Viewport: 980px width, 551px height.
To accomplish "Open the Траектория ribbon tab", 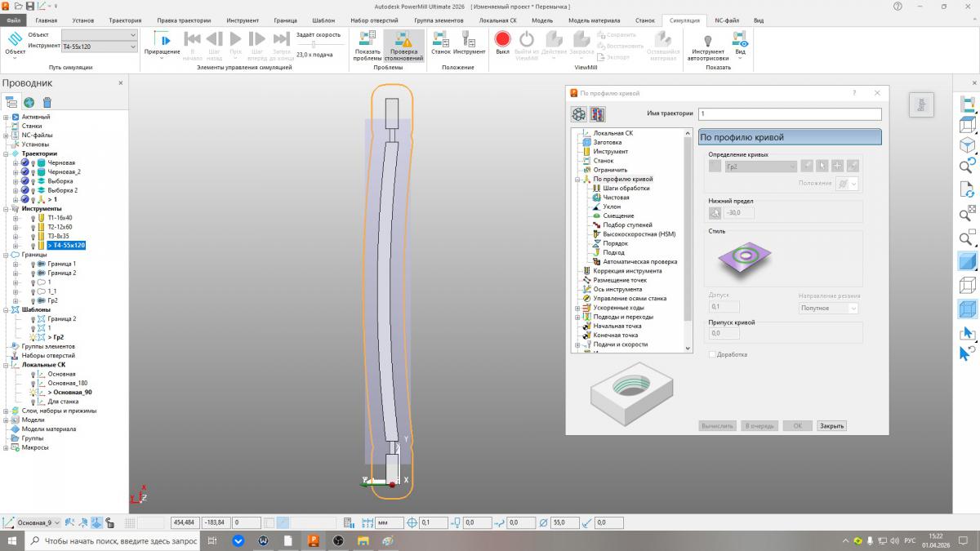I will point(125,20).
